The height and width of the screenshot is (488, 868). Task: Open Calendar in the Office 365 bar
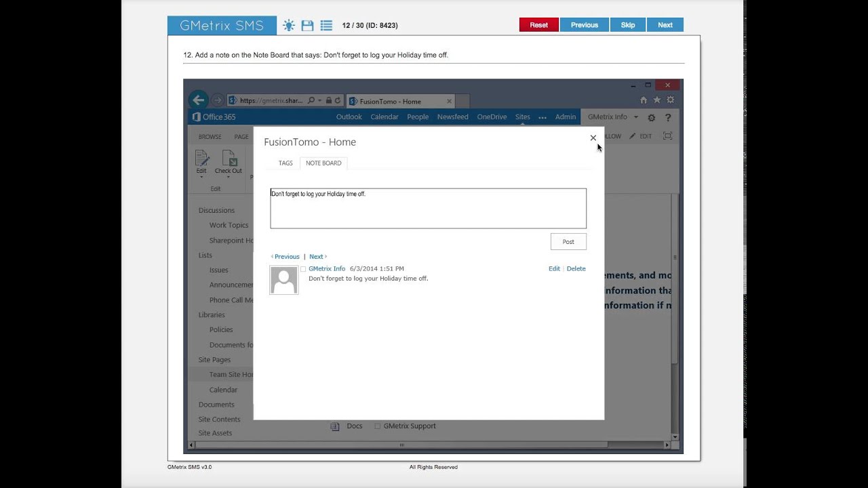[384, 117]
